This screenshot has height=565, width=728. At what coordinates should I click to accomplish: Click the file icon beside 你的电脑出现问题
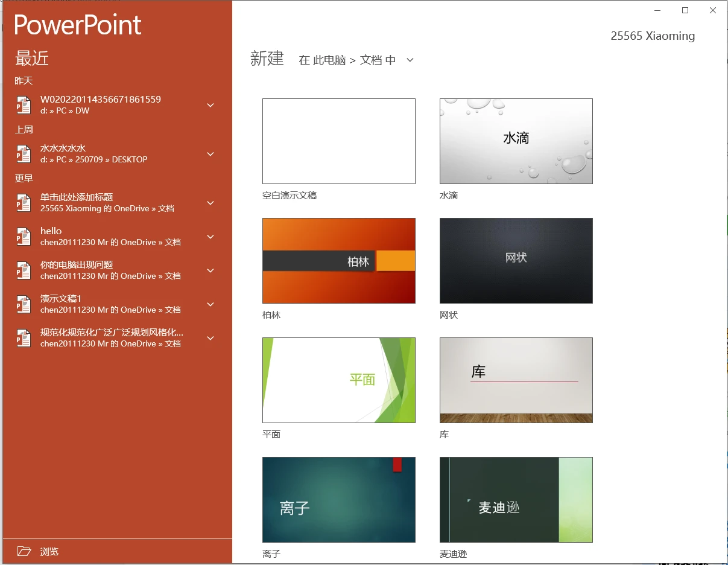click(23, 270)
